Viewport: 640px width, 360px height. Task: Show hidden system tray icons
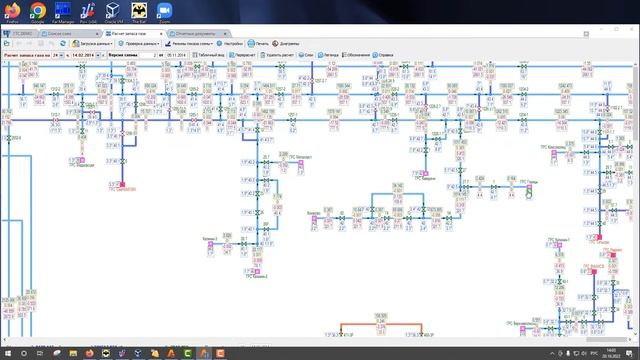click(x=552, y=353)
